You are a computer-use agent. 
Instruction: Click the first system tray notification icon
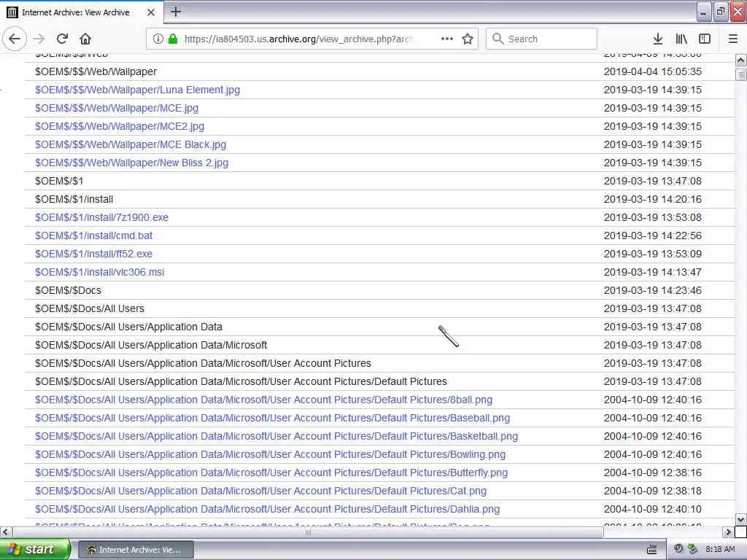(679, 549)
